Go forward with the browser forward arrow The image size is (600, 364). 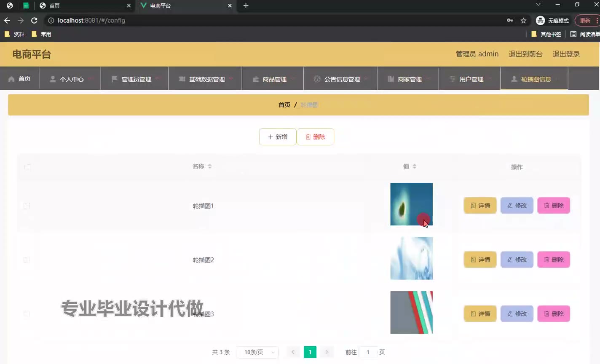tap(21, 20)
